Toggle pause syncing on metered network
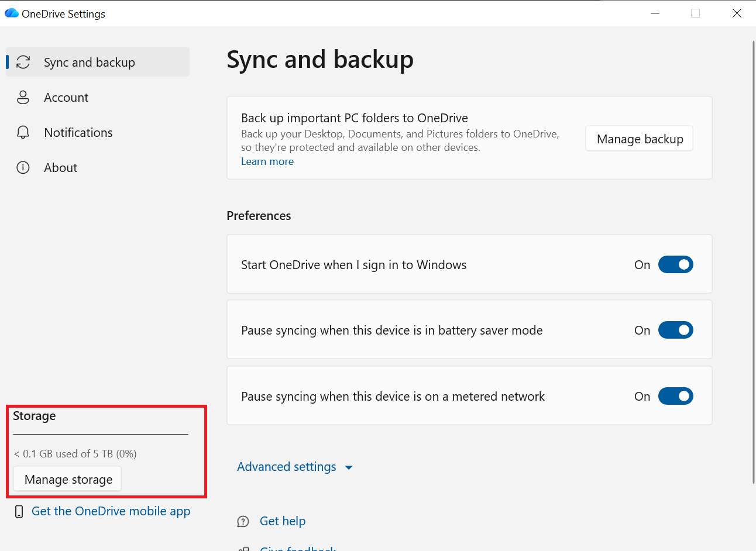Image resolution: width=756 pixels, height=551 pixels. 676,396
